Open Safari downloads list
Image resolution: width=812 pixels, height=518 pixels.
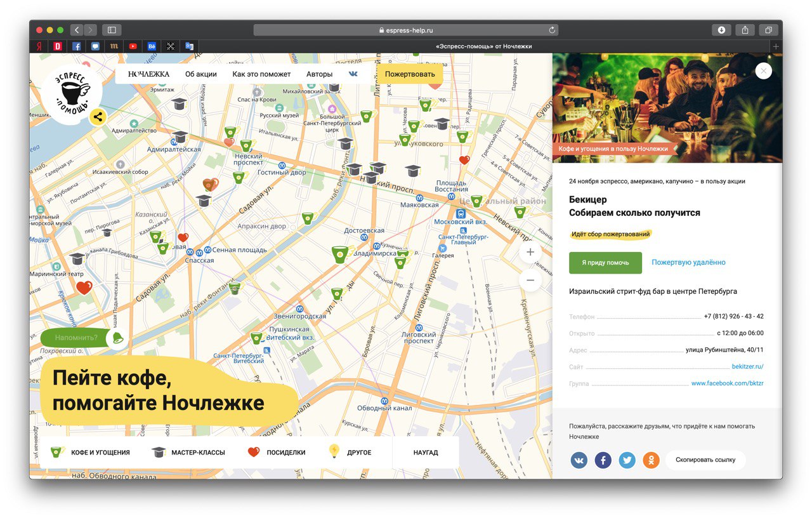(721, 30)
